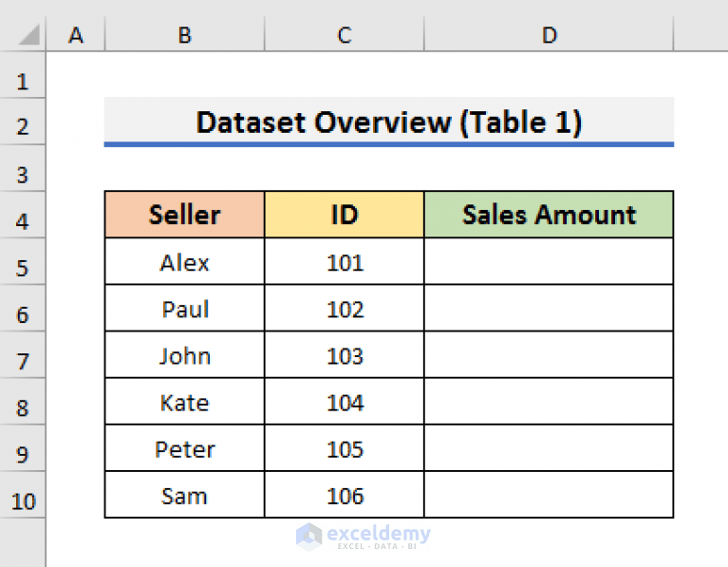Select row 9 header

(x=23, y=448)
